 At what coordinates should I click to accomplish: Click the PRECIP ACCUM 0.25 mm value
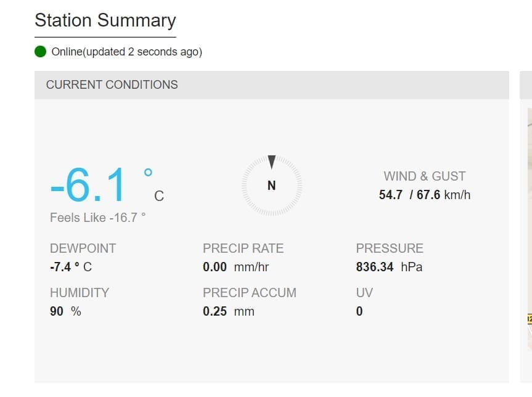228,311
